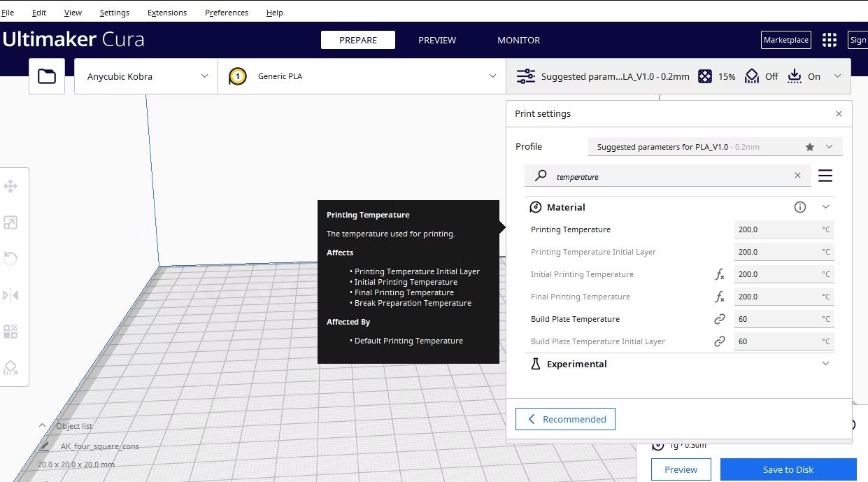Screen dimensions: 868x482
Task: Click the Experimental section label
Action: 577,364
